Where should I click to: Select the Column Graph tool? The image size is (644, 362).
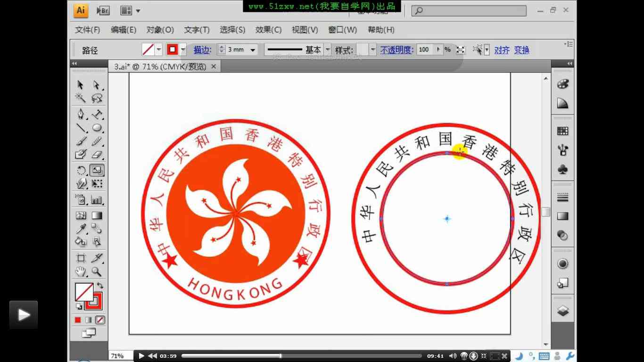(97, 200)
